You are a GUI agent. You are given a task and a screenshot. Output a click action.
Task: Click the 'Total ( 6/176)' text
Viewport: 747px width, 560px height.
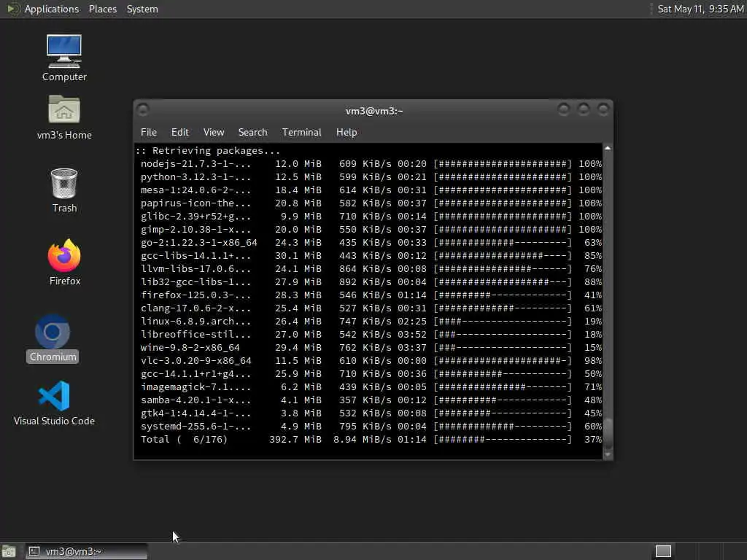tap(184, 440)
